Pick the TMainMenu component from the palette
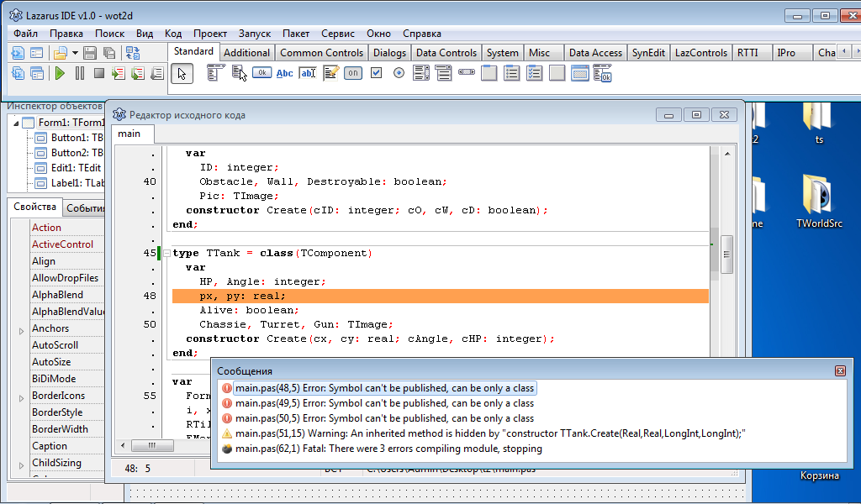 215,73
